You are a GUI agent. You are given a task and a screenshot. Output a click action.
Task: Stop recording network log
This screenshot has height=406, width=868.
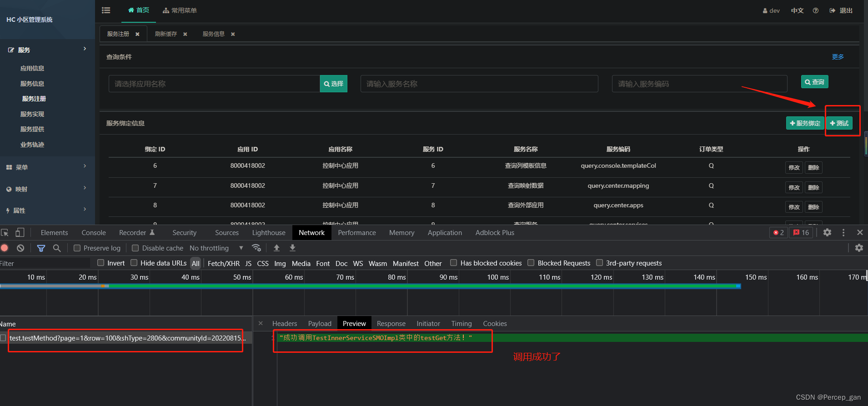[5, 248]
